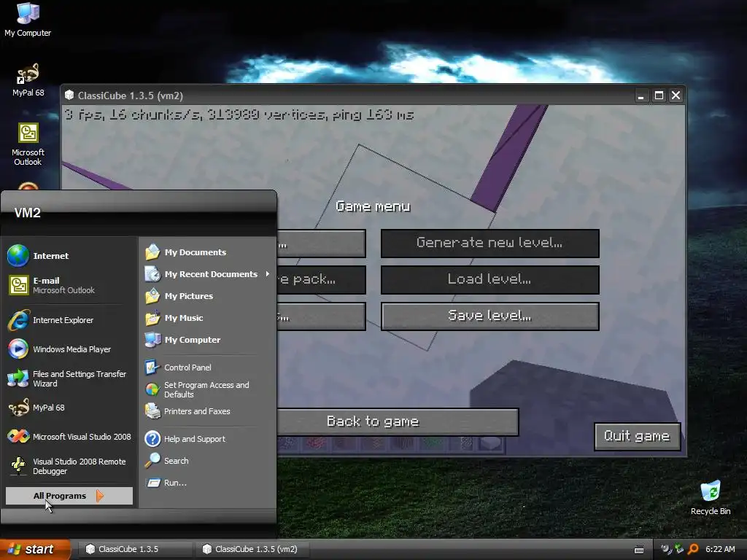Expand the My Recent Documents submenu
Viewport: 747px width, 560px height.
coord(207,274)
